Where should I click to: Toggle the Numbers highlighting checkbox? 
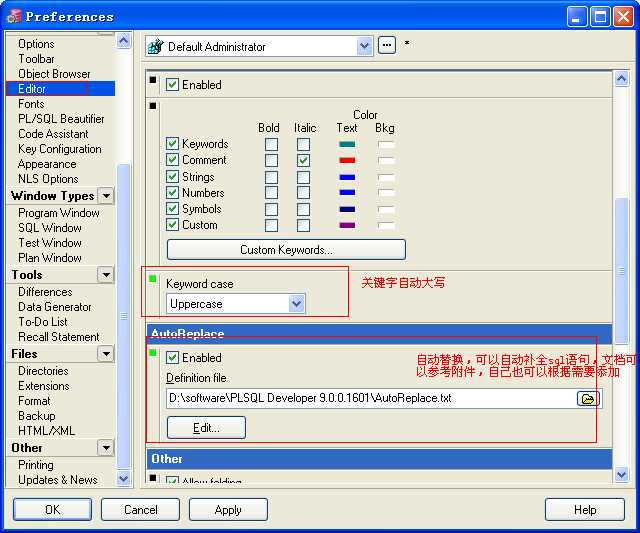tap(172, 192)
